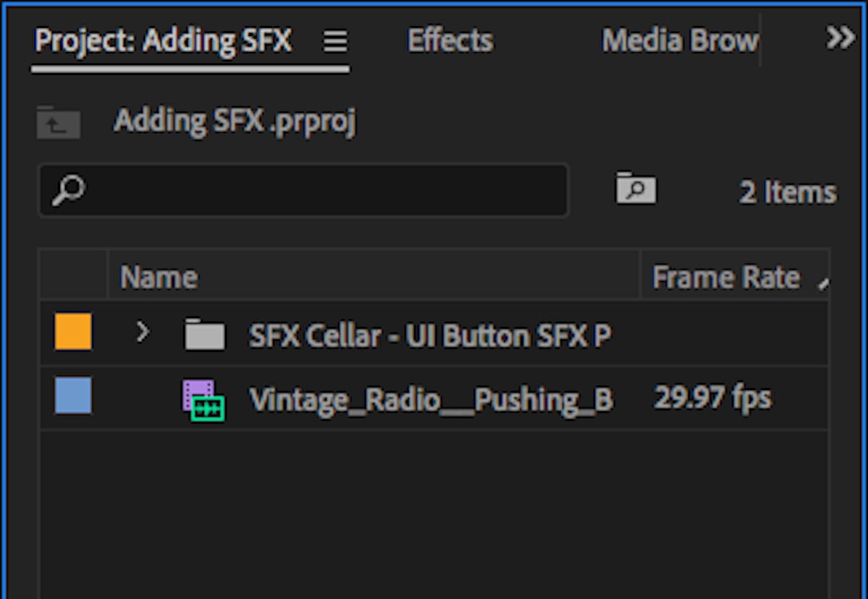Click the SFX Cellar bin folder icon
The image size is (868, 599).
coord(205,334)
